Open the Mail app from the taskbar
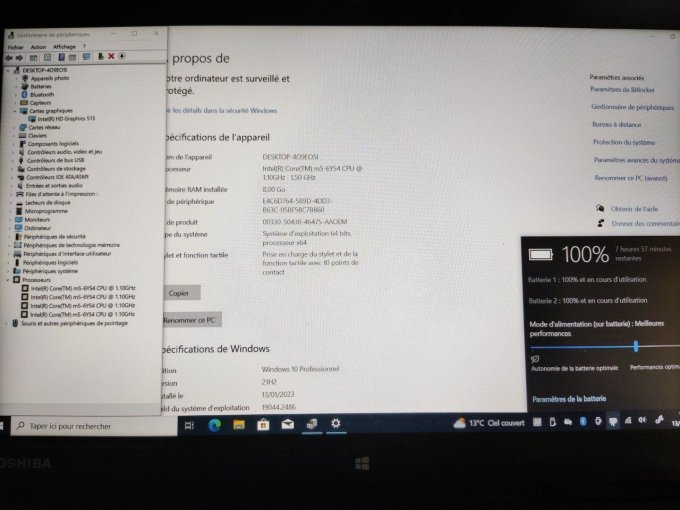Viewport: 680px width, 510px height. 288,424
